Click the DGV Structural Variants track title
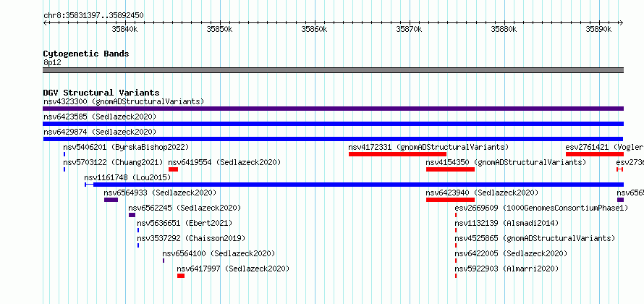Viewport: 644px width, 304px height. (101, 93)
